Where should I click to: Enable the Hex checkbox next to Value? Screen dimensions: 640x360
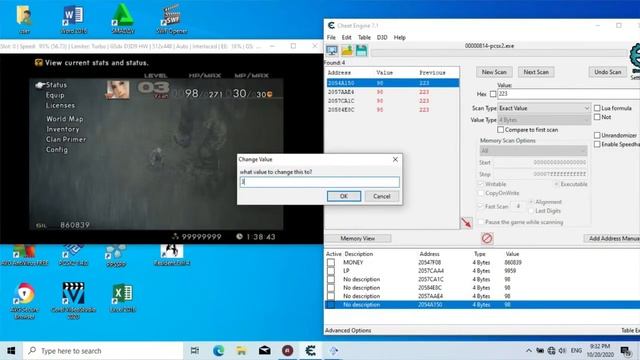(493, 94)
